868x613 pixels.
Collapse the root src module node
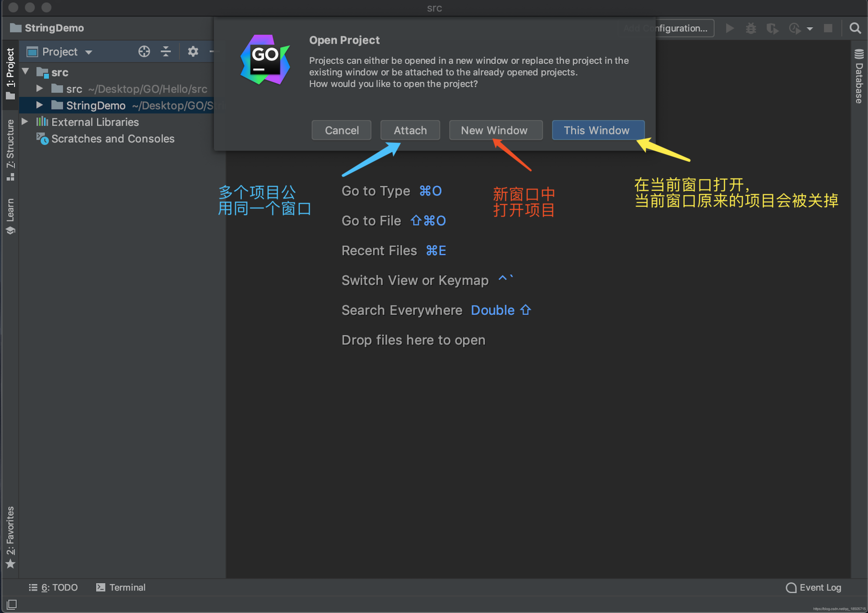point(26,71)
